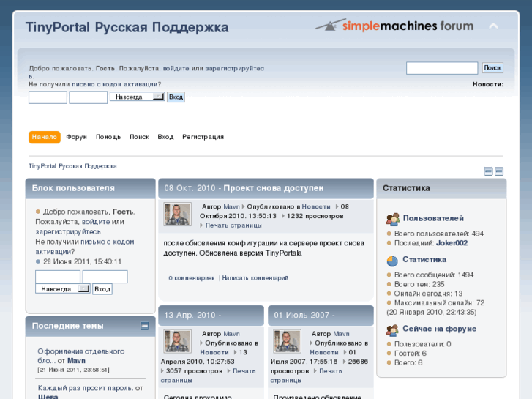Open the Проект снова доступен article title

(x=274, y=188)
